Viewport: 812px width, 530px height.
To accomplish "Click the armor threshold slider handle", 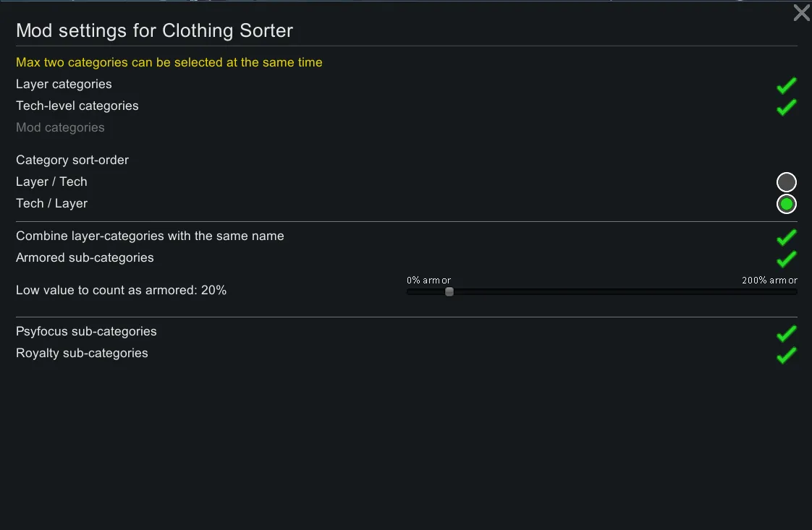I will point(449,291).
